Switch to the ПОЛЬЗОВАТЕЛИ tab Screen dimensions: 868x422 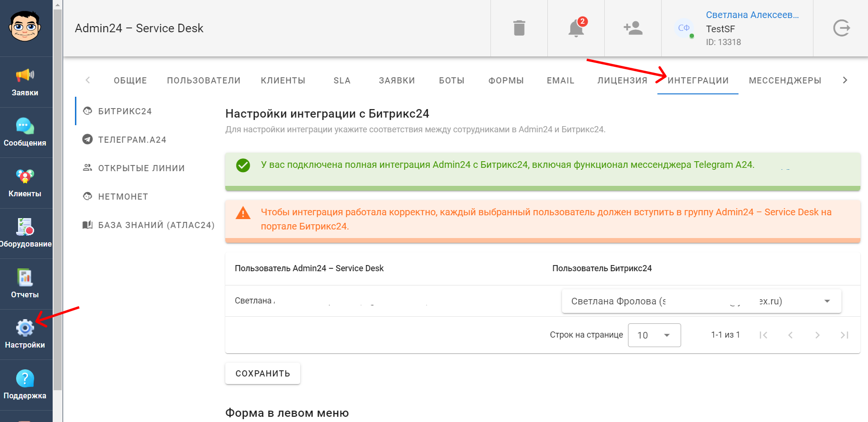coord(203,81)
